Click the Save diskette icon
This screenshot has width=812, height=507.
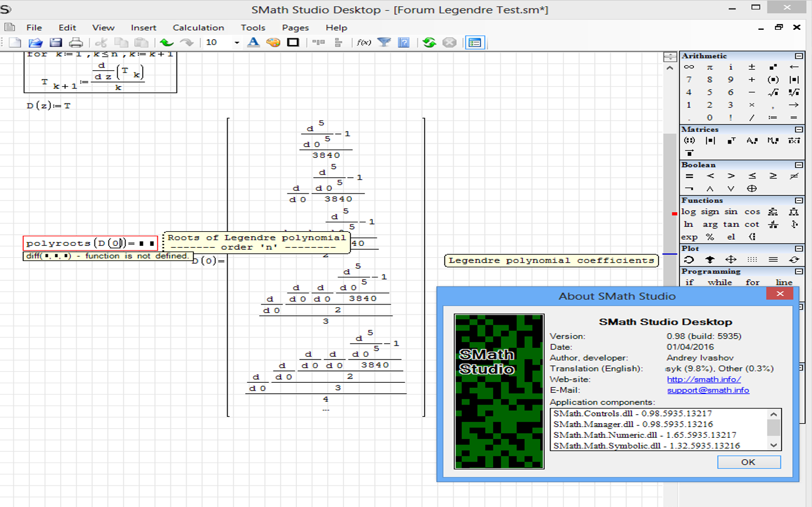[x=56, y=43]
